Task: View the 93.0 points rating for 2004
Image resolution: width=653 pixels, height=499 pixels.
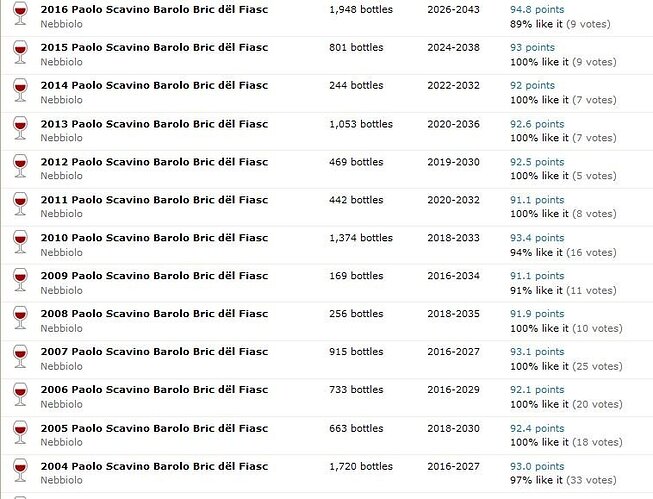Action: click(x=537, y=467)
